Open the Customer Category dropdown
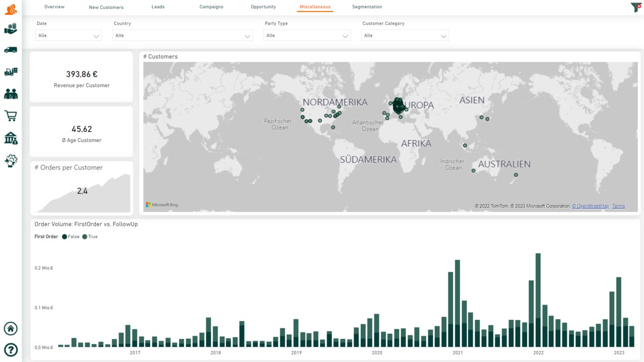Screen dimensions: 644x362 [405, 35]
